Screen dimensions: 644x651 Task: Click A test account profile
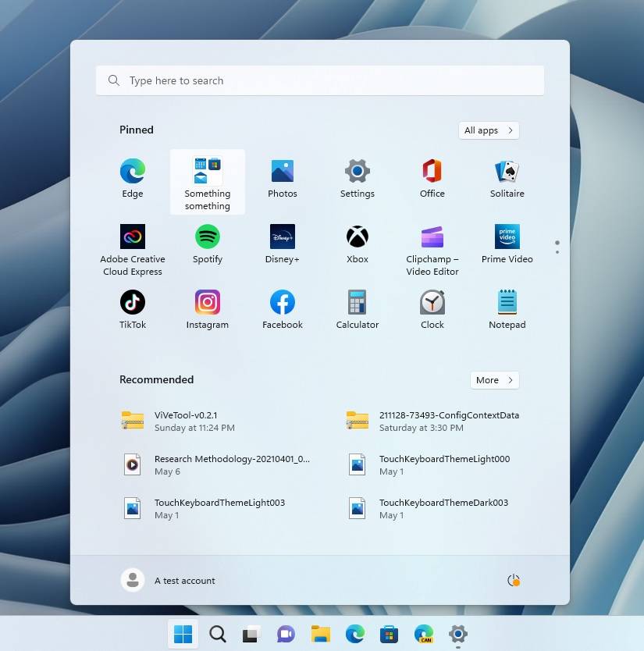(x=168, y=580)
